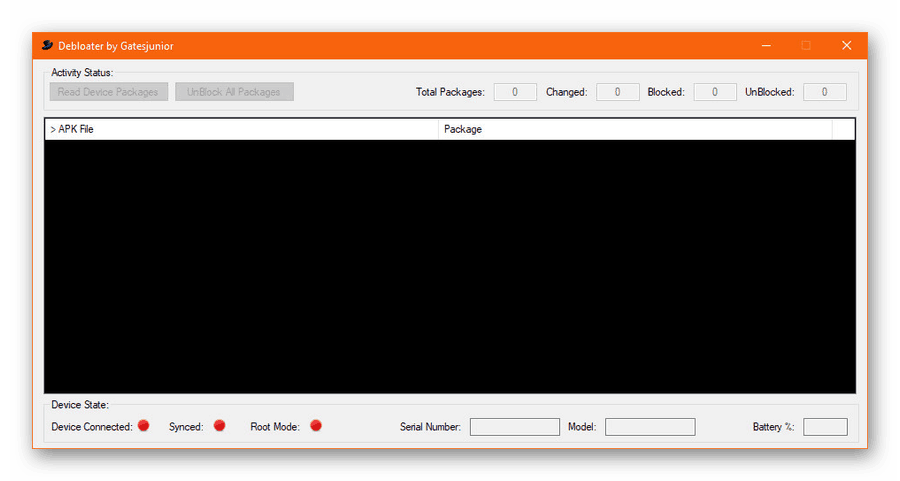The height and width of the screenshot is (481, 900).
Task: Focus the Model text field
Action: (650, 426)
